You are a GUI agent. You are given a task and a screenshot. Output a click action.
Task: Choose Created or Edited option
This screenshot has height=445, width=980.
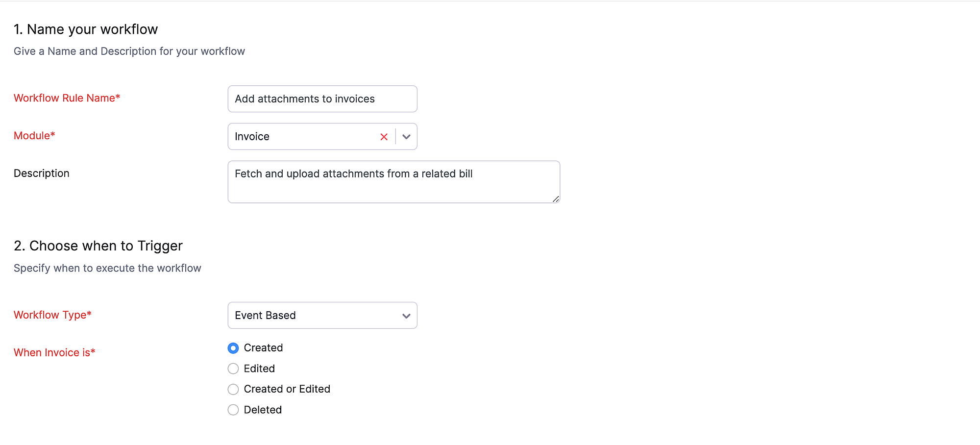(233, 389)
